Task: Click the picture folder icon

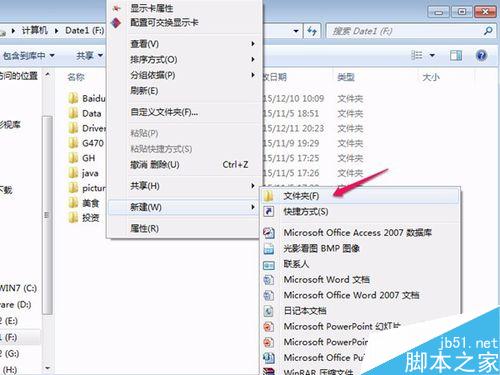Action: click(73, 188)
